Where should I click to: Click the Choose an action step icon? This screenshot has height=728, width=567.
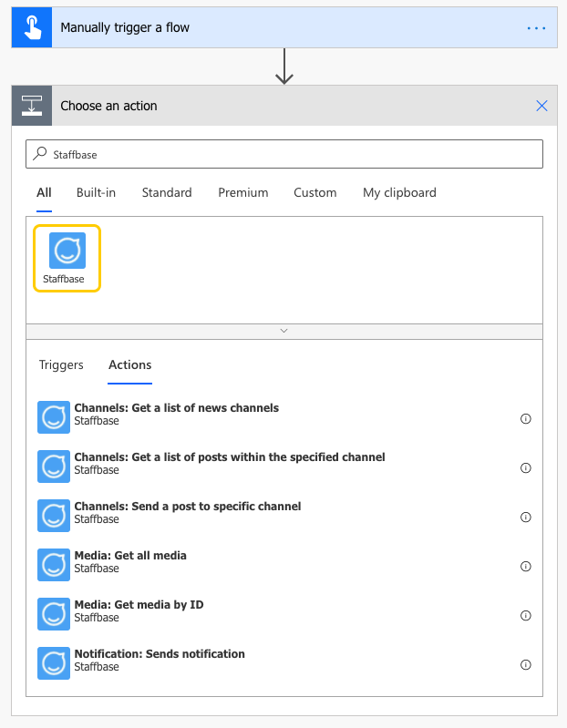32,106
